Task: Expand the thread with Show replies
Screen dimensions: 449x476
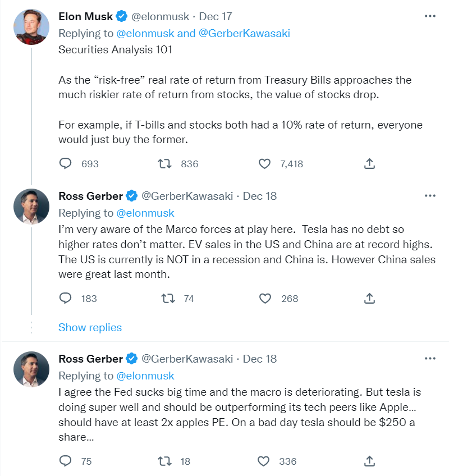Action: tap(90, 327)
